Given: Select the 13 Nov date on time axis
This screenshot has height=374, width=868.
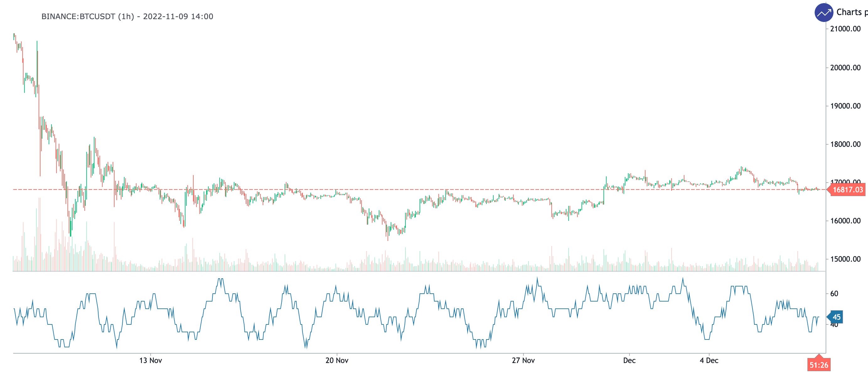Looking at the screenshot, I should click(x=151, y=361).
